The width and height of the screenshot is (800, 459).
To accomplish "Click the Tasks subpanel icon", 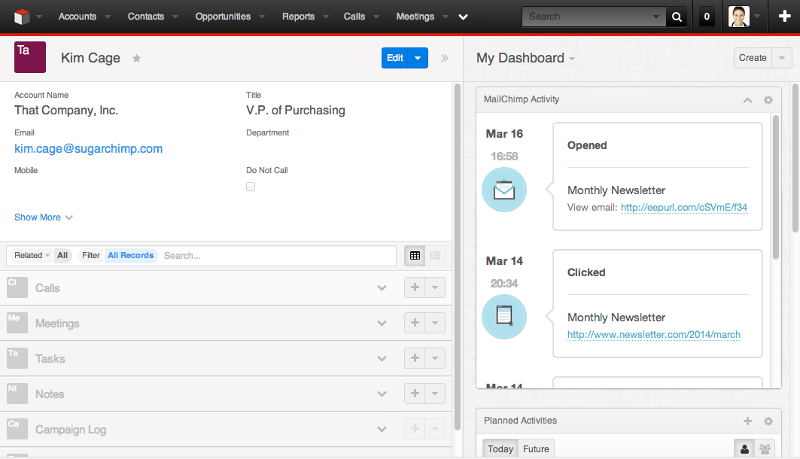I will click(17, 359).
